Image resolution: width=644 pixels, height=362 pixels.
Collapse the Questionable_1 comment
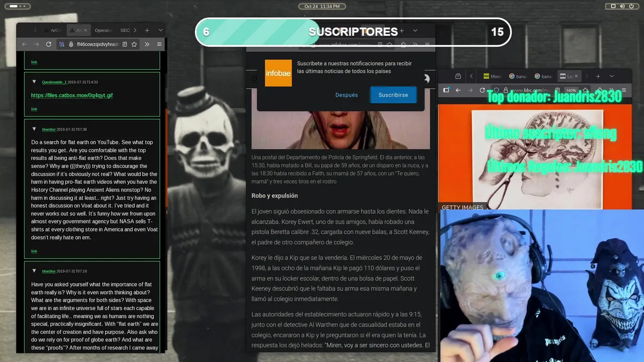[34, 81]
